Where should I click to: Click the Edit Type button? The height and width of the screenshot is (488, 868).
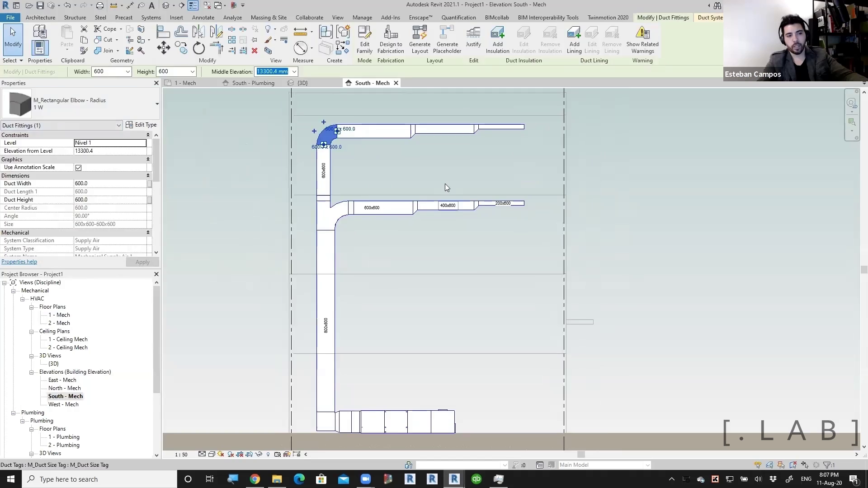(142, 125)
